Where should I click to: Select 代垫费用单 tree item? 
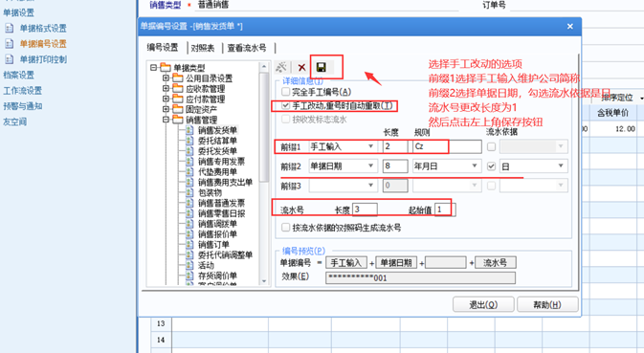pos(217,171)
